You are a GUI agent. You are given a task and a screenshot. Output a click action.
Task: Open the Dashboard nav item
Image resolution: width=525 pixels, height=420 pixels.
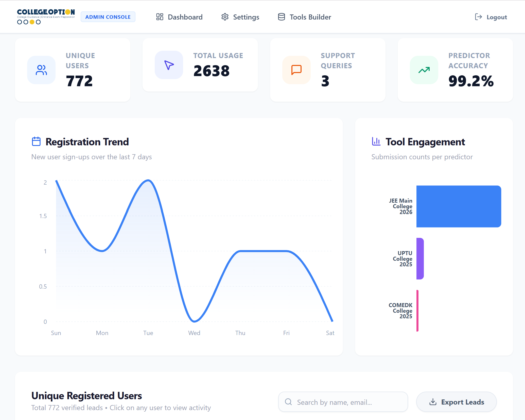[x=179, y=17]
